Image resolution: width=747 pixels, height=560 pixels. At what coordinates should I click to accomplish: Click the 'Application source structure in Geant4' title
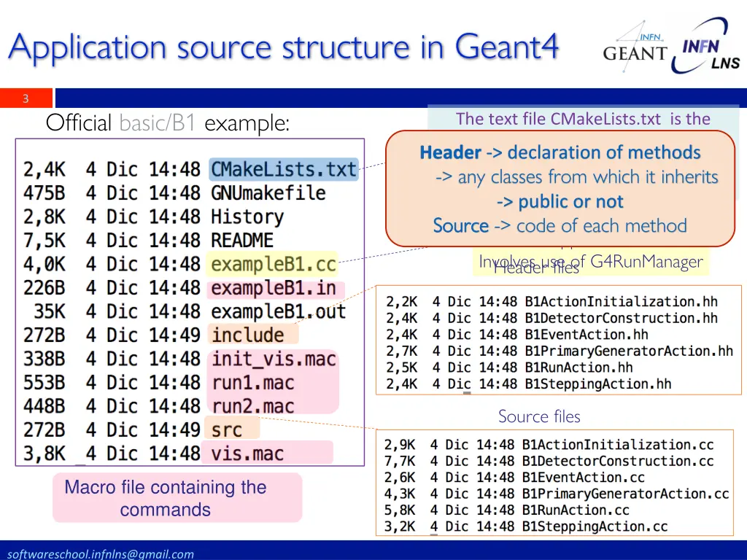pyautogui.click(x=284, y=47)
